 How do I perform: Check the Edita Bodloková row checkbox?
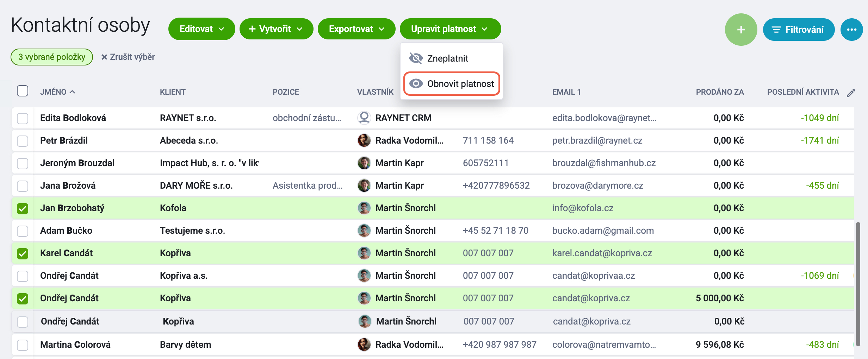click(x=23, y=118)
